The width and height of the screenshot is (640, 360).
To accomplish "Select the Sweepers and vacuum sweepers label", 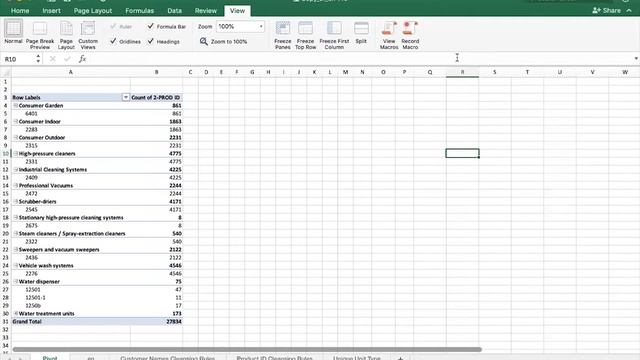I will (59, 249).
